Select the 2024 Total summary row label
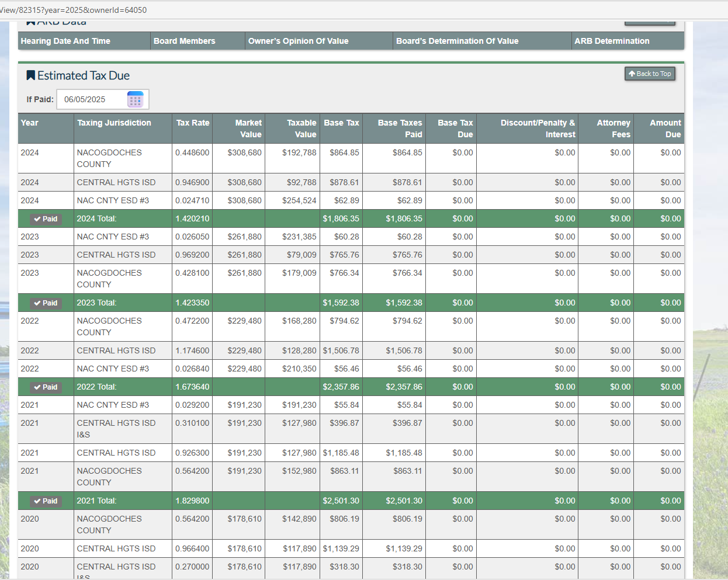 pos(97,219)
